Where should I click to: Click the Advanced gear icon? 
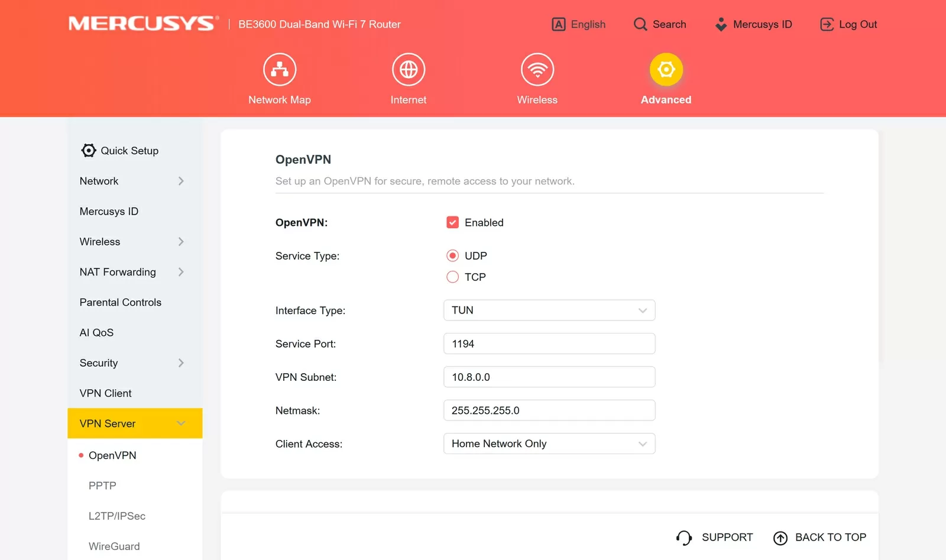point(666,70)
